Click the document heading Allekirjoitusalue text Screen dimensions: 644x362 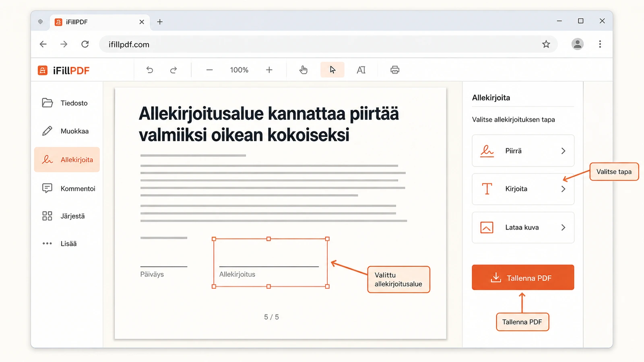[269, 124]
